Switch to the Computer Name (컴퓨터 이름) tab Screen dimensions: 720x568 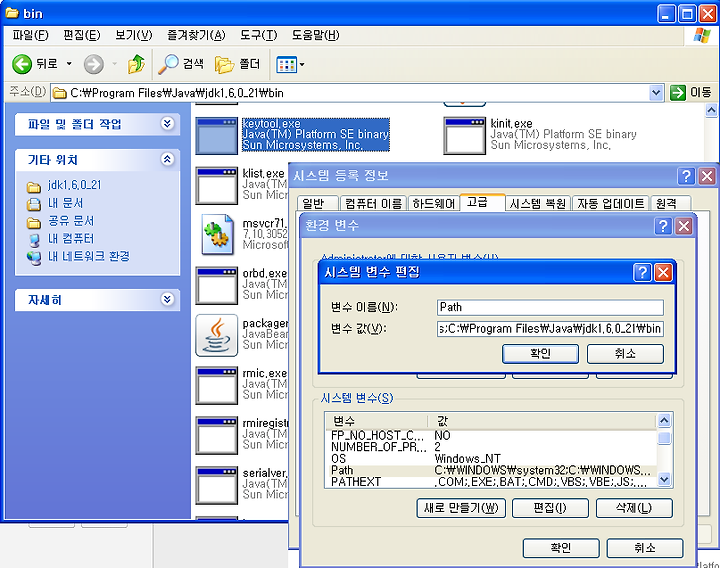click(373, 203)
